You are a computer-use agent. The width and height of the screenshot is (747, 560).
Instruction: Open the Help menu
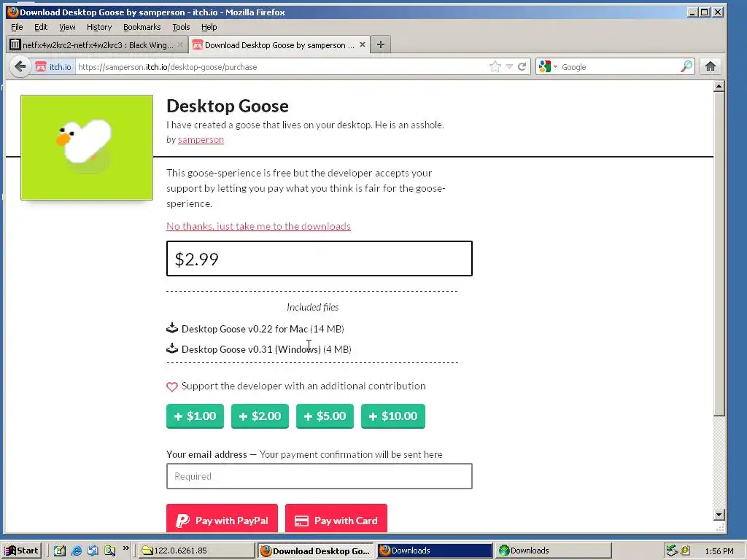(209, 27)
